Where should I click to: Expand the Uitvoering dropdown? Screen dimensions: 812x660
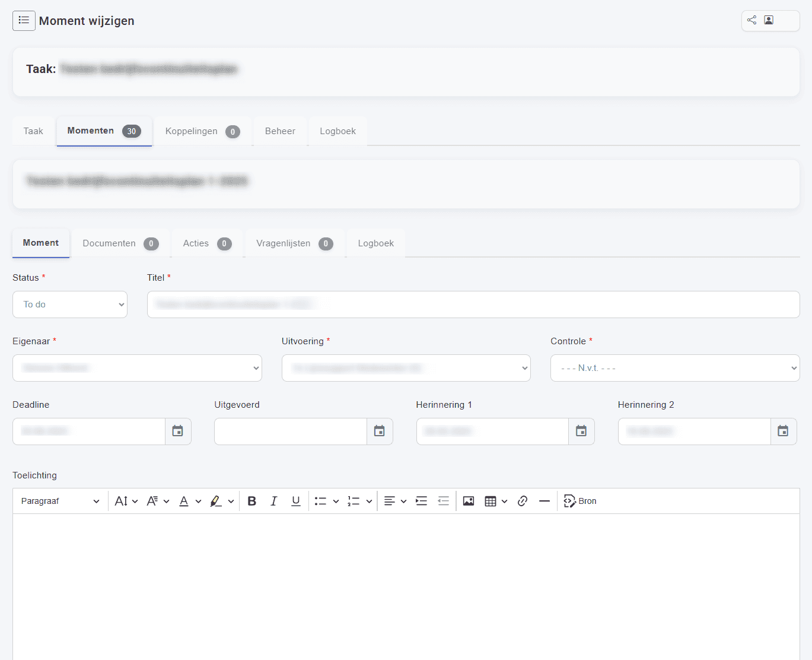(406, 368)
